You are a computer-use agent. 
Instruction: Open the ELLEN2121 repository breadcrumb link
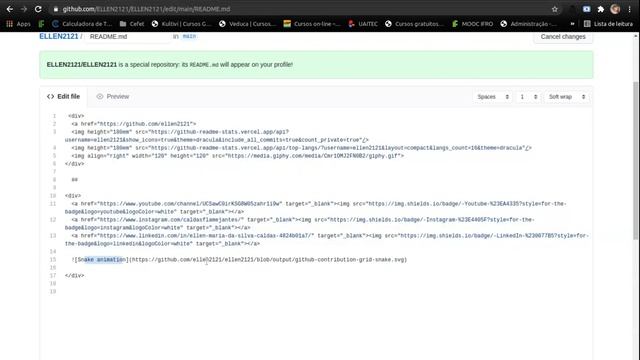58,36
